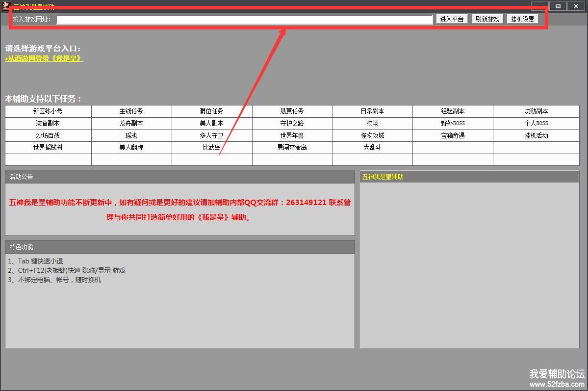The image size is (588, 391).
Task: Pick the 经验副本 task cell
Action: point(453,111)
